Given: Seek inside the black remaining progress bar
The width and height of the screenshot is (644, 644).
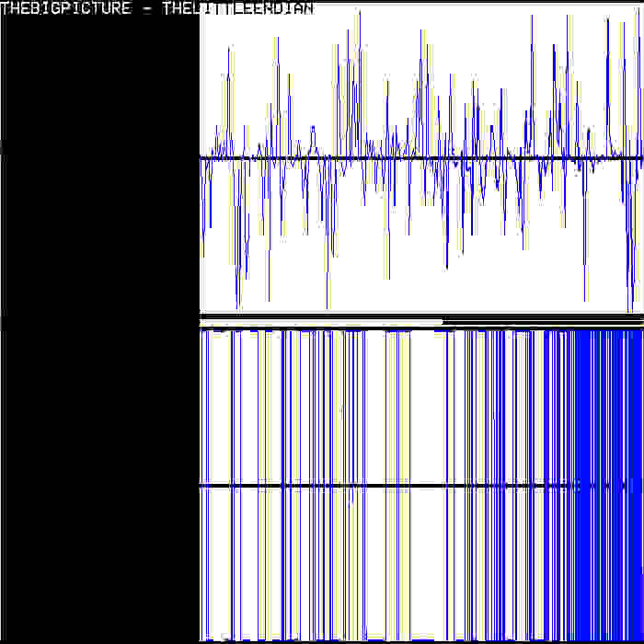Looking at the screenshot, I should tap(543, 321).
